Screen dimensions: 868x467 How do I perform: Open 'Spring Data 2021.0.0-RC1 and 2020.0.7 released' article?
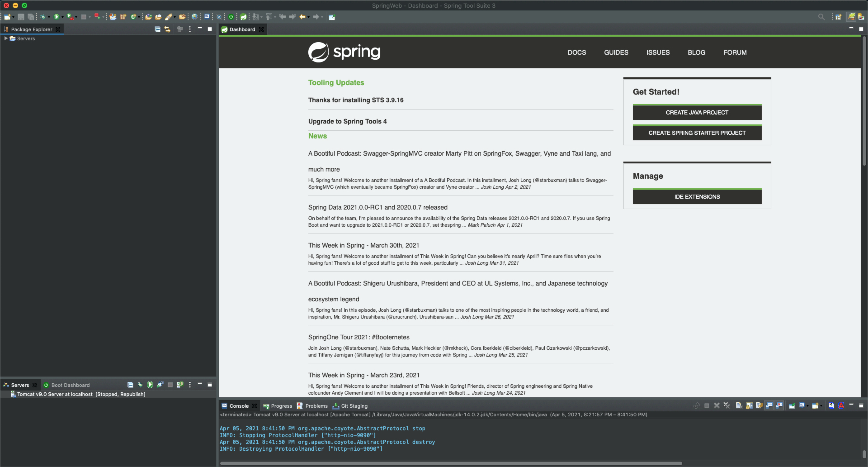click(378, 207)
